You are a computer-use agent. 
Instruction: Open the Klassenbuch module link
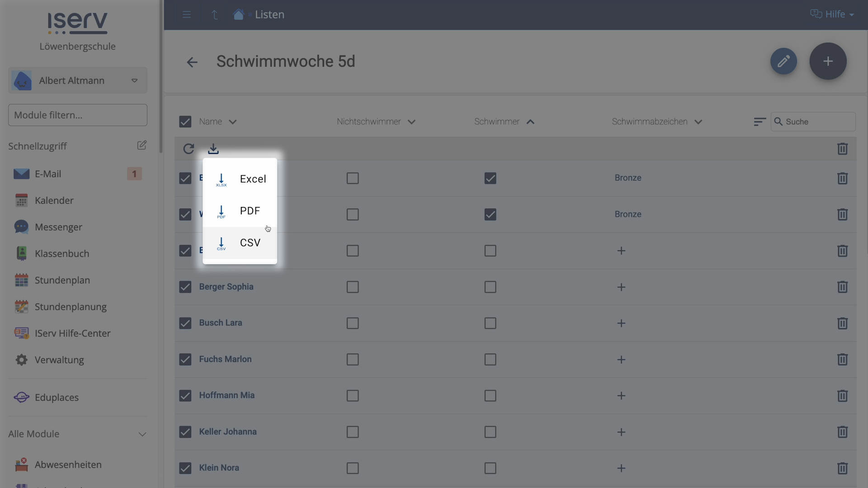[61, 253]
